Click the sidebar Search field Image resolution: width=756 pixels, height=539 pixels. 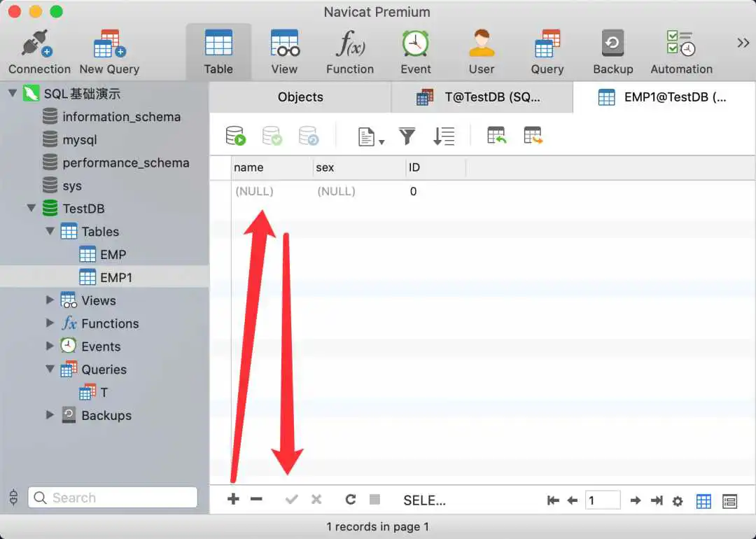113,498
